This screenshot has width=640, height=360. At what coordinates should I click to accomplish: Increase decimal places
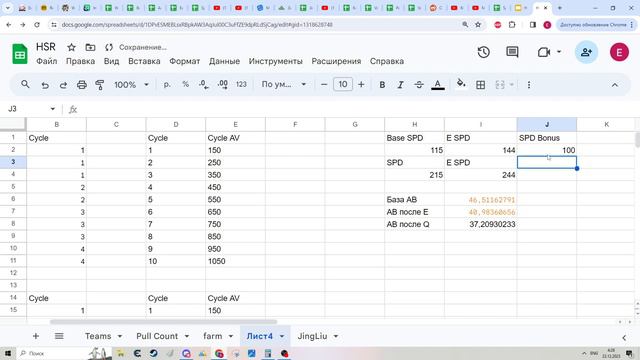click(x=223, y=84)
